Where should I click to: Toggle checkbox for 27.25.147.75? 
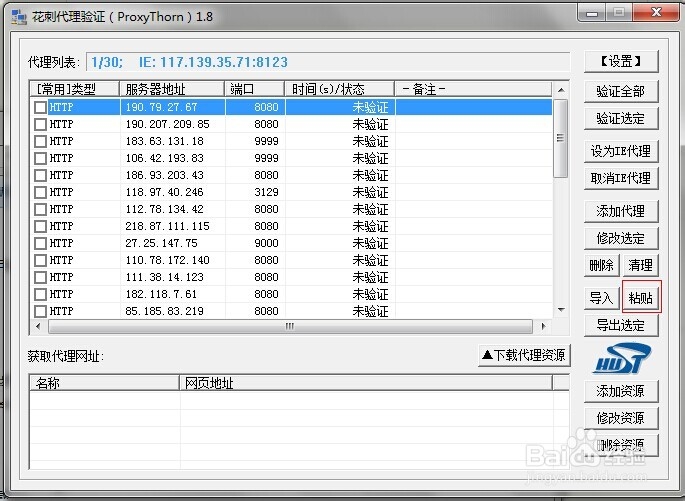pos(40,243)
